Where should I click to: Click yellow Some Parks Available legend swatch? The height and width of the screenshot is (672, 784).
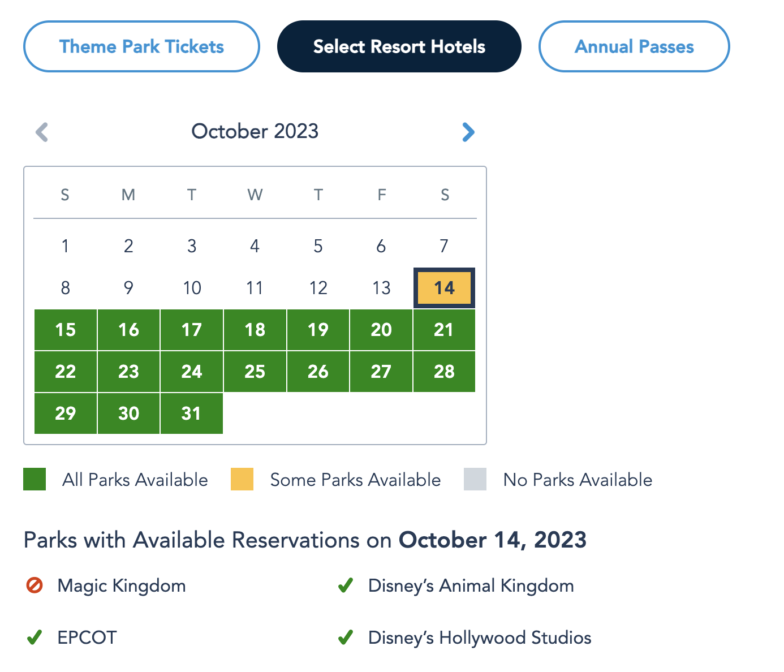click(242, 479)
